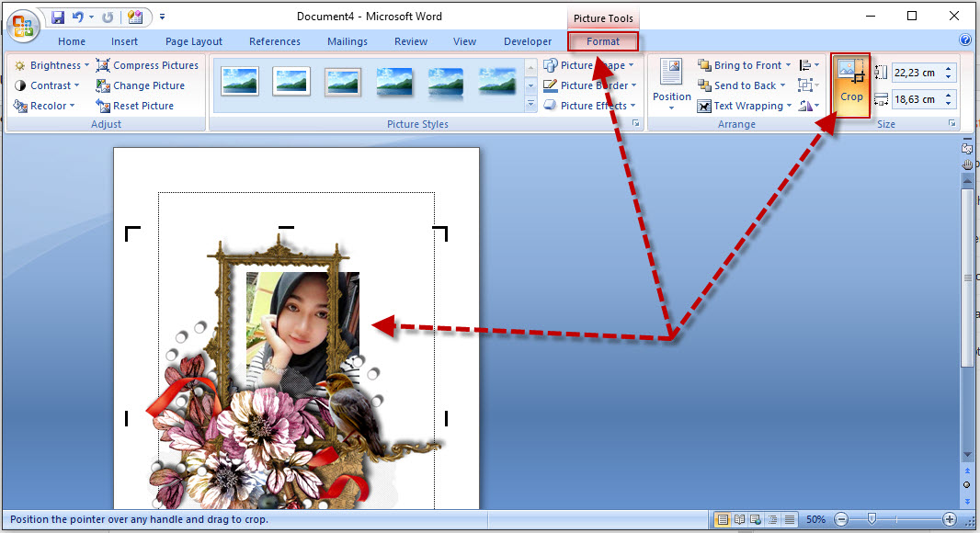
Task: Select the Recolor picture icon
Action: click(x=20, y=105)
